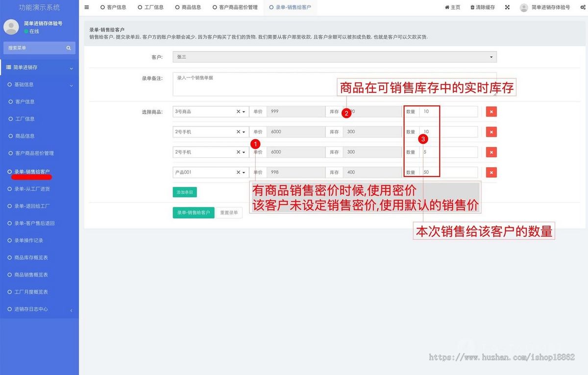
Task: Remove the second 2号手机 row red X
Action: (x=490, y=152)
